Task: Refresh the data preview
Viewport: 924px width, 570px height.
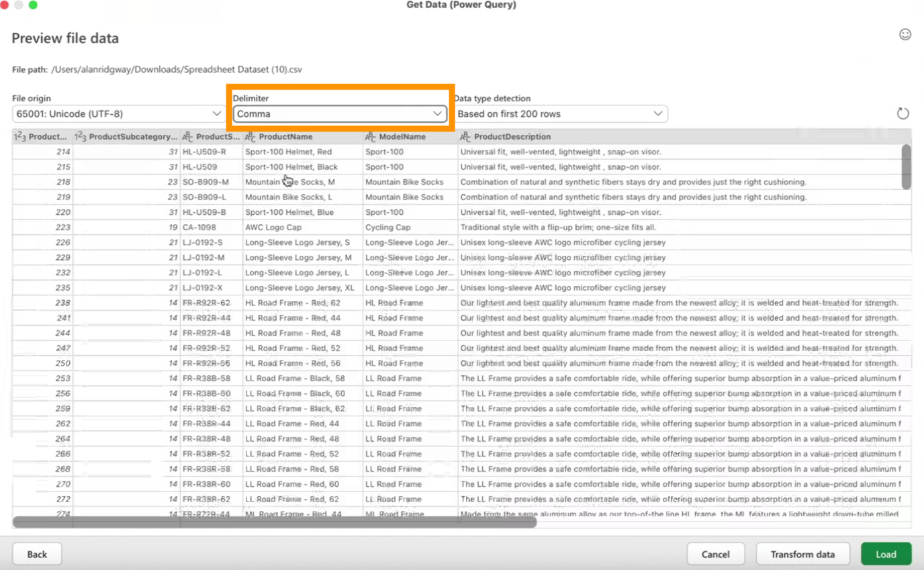Action: (x=903, y=113)
